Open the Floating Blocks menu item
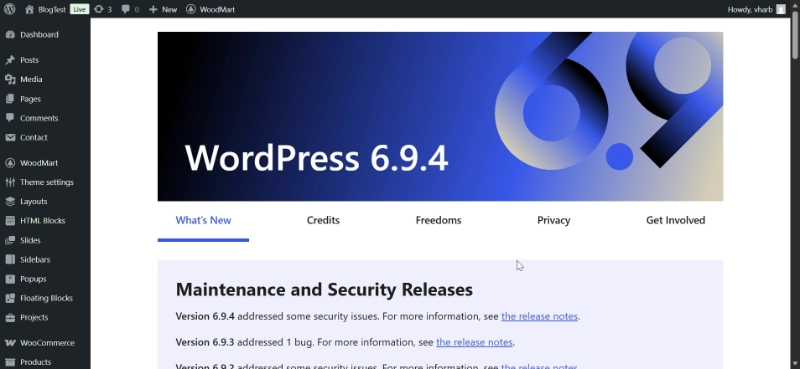This screenshot has height=369, width=800. (x=45, y=298)
